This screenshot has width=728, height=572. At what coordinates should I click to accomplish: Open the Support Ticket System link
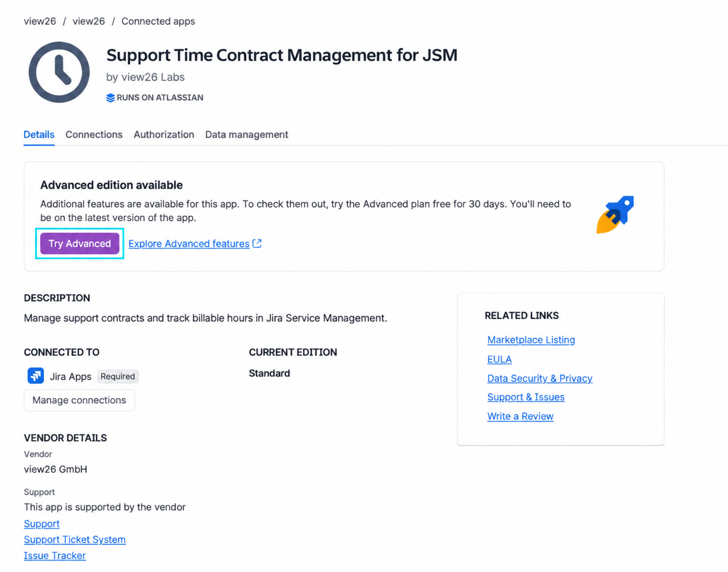pos(75,540)
